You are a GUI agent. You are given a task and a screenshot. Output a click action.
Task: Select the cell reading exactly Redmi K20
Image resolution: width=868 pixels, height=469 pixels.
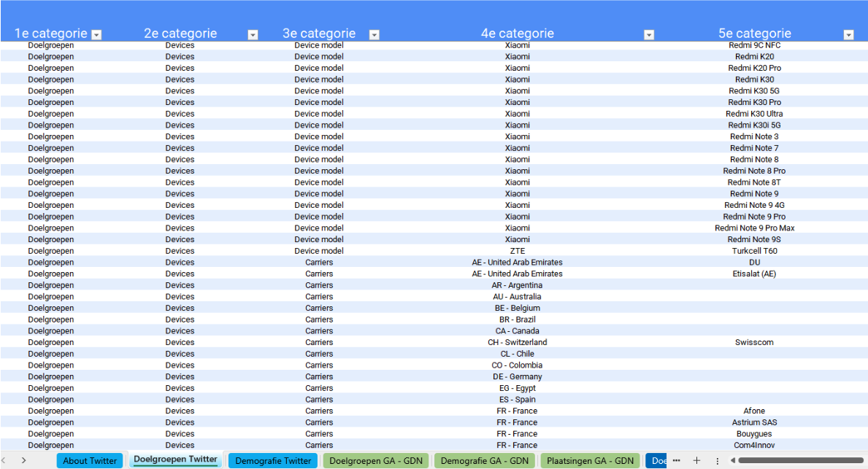point(755,56)
